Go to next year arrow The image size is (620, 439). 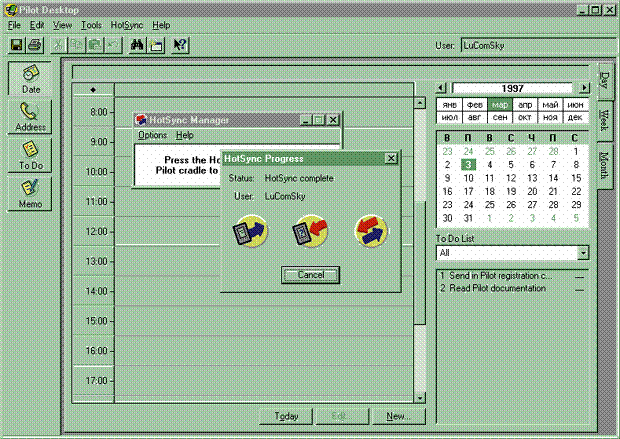[x=584, y=88]
